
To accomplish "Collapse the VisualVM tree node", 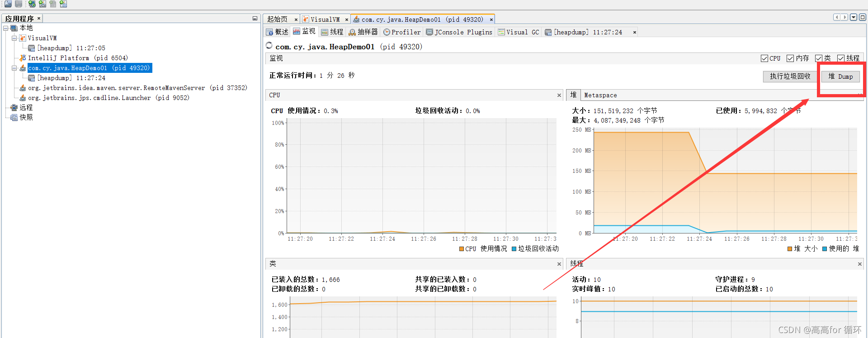I will 14,38.
